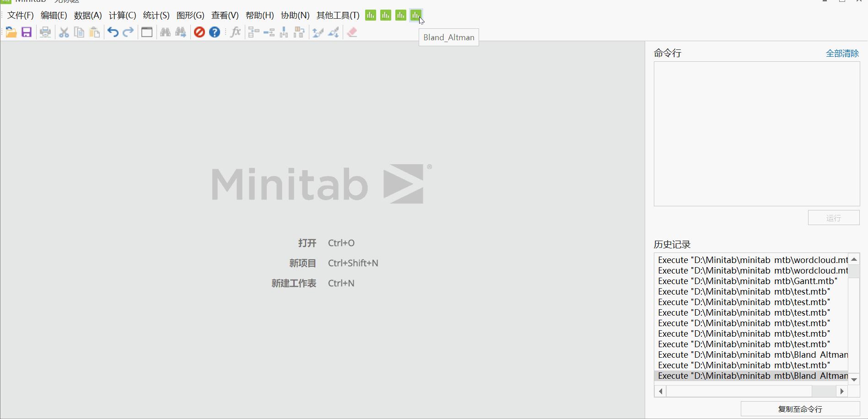The height and width of the screenshot is (419, 868).
Task: Redo the last action
Action: 128,32
